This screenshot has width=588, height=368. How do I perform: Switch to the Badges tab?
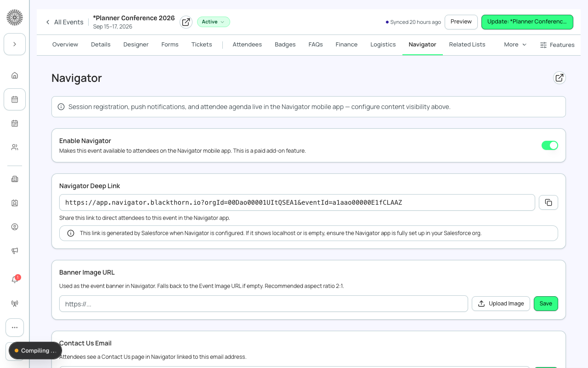tap(285, 45)
